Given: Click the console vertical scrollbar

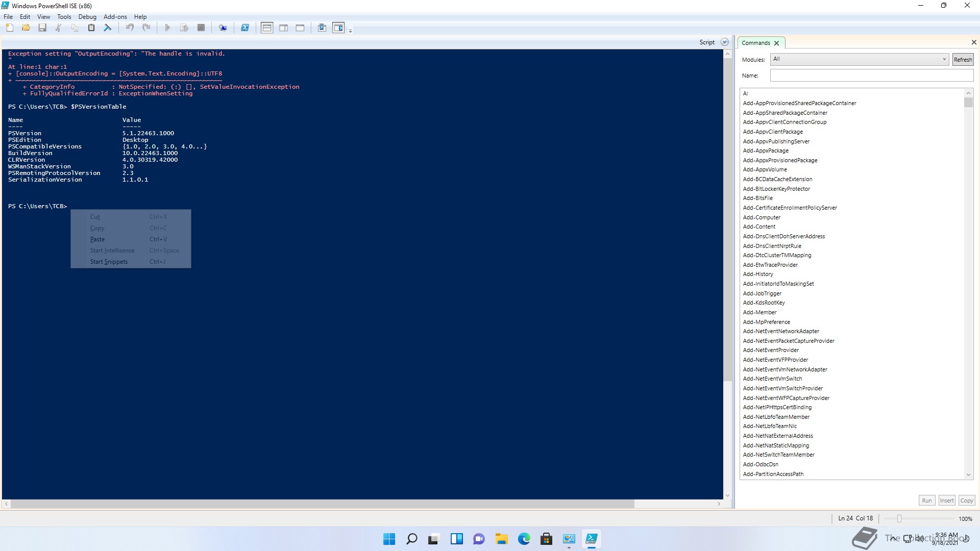Looking at the screenshot, I should 727,219.
